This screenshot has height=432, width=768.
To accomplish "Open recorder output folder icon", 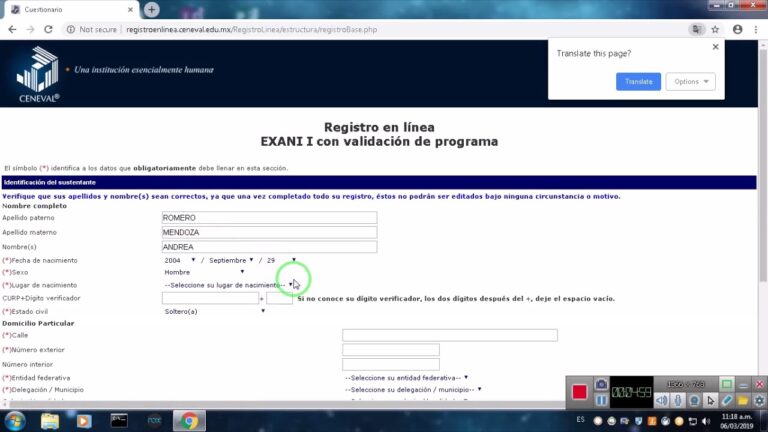I will click(x=743, y=401).
